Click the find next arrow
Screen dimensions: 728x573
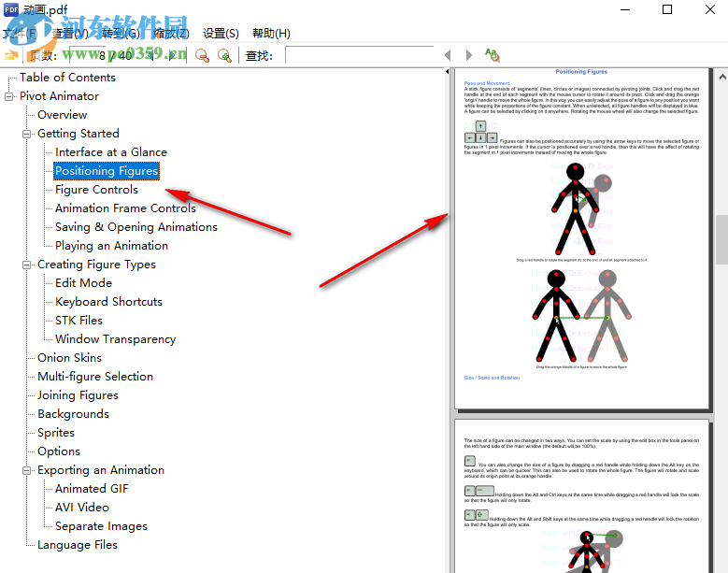[469, 55]
